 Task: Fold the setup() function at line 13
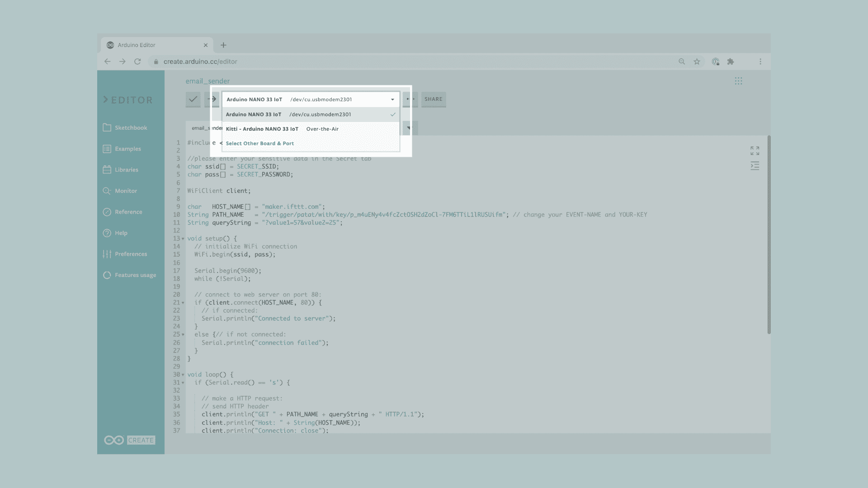click(183, 239)
